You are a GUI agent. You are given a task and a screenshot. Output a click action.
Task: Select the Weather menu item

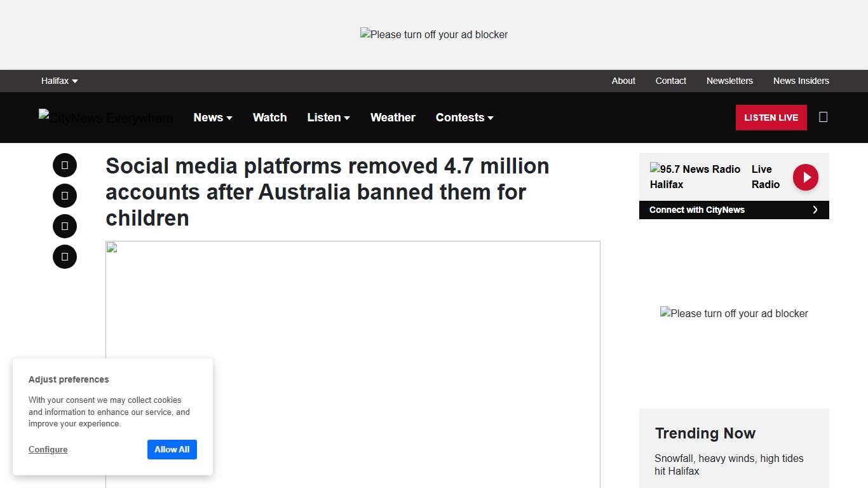tap(393, 118)
